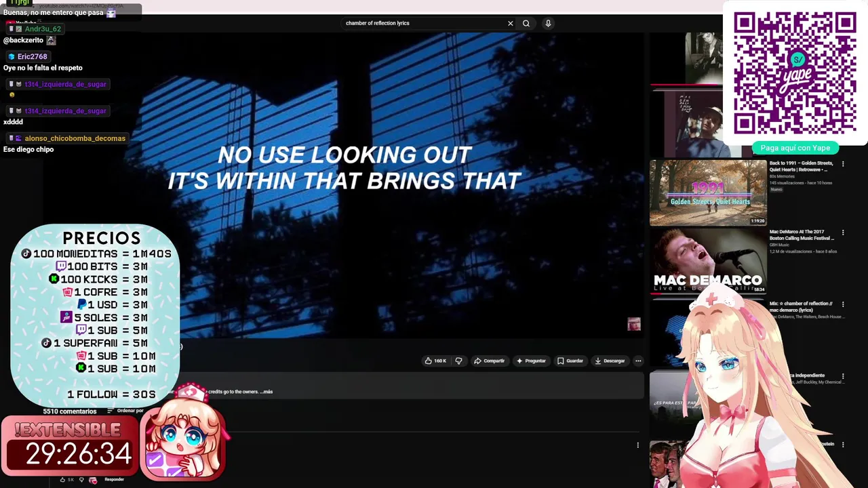The width and height of the screenshot is (868, 488).
Task: Click the Descargar download button
Action: (610, 361)
